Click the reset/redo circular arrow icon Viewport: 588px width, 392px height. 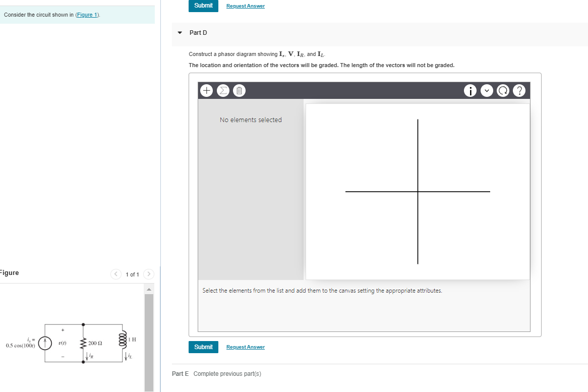tap(503, 90)
